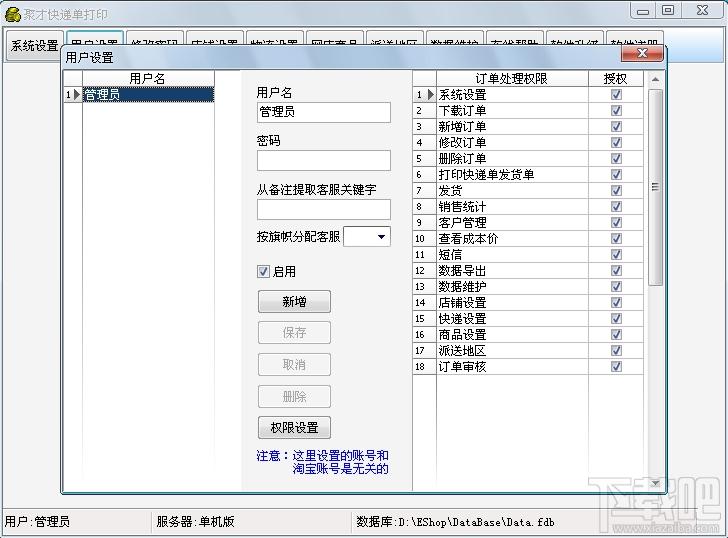This screenshot has width=728, height=538.
Task: Toggle authorization for 系统设置
Action: coord(616,95)
